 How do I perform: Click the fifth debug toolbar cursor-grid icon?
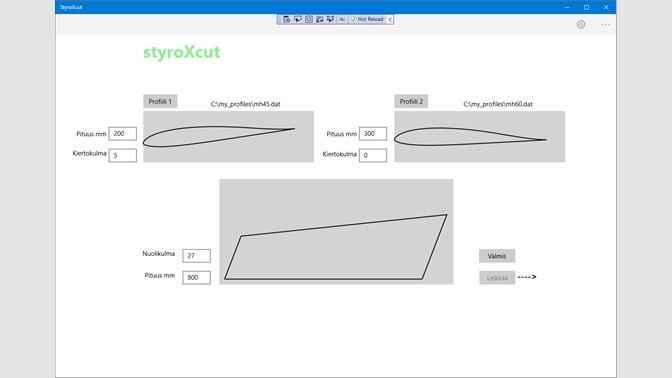click(330, 19)
